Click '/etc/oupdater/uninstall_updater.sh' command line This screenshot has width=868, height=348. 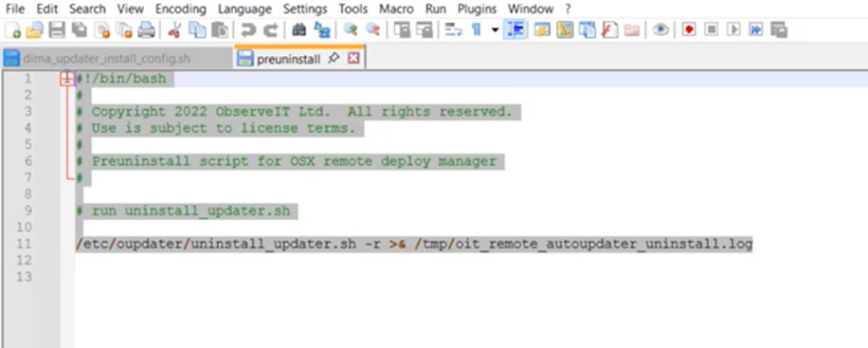point(414,244)
